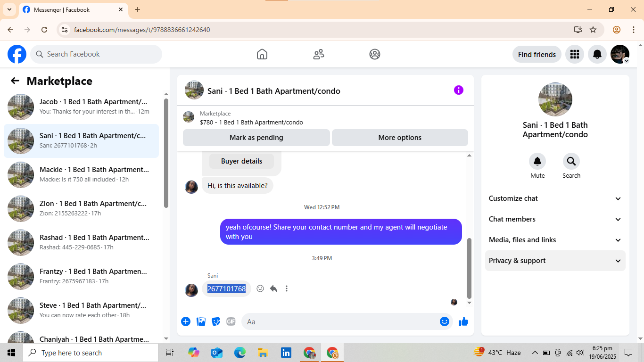Click the selected phone number 2677101768
The width and height of the screenshot is (644, 362).
click(226, 288)
